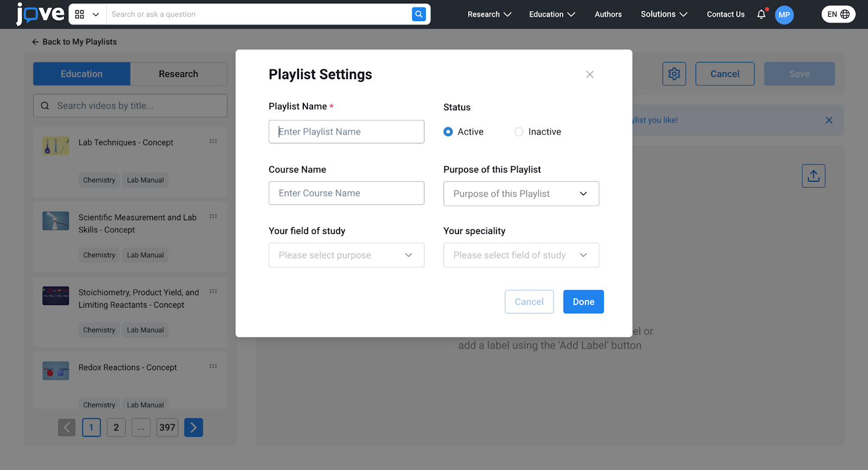Click the Stoichiometry video thumbnail
The width and height of the screenshot is (868, 470).
(x=56, y=296)
